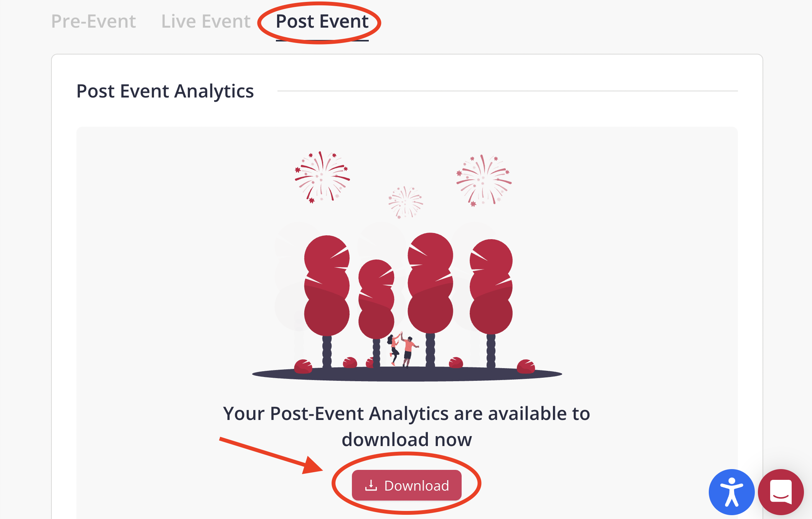Select the Post Event tab
The width and height of the screenshot is (812, 519).
[x=322, y=21]
